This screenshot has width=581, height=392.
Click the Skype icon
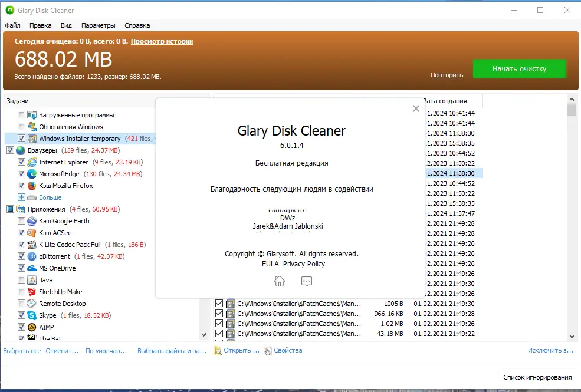pos(32,315)
